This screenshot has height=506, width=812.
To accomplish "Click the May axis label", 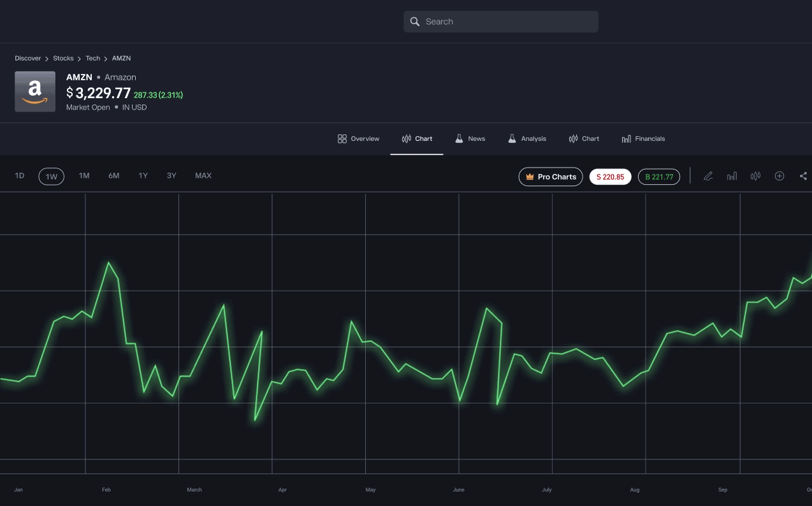I will [x=370, y=490].
